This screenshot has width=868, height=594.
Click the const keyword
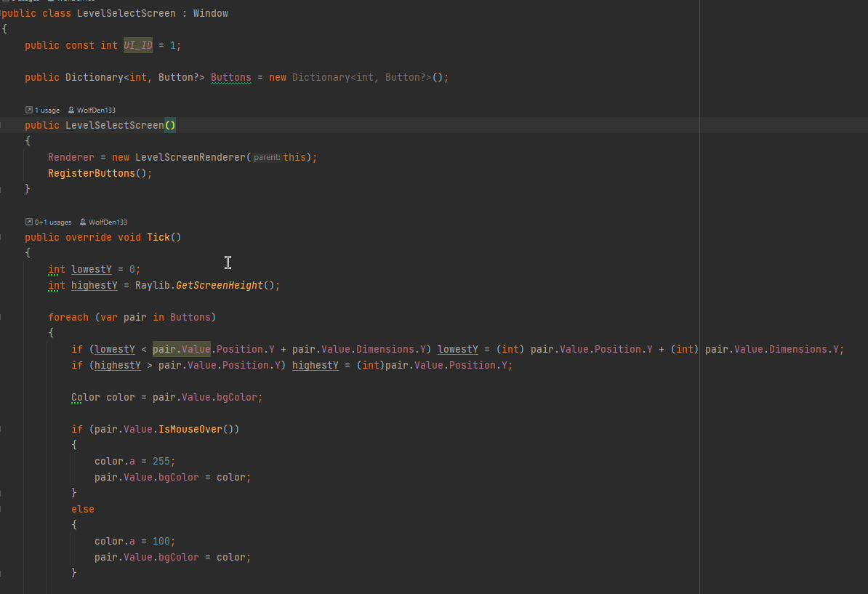pyautogui.click(x=80, y=45)
